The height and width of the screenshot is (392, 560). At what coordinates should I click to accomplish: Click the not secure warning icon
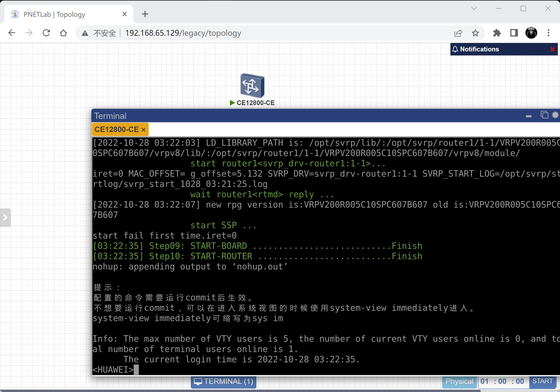(x=85, y=33)
